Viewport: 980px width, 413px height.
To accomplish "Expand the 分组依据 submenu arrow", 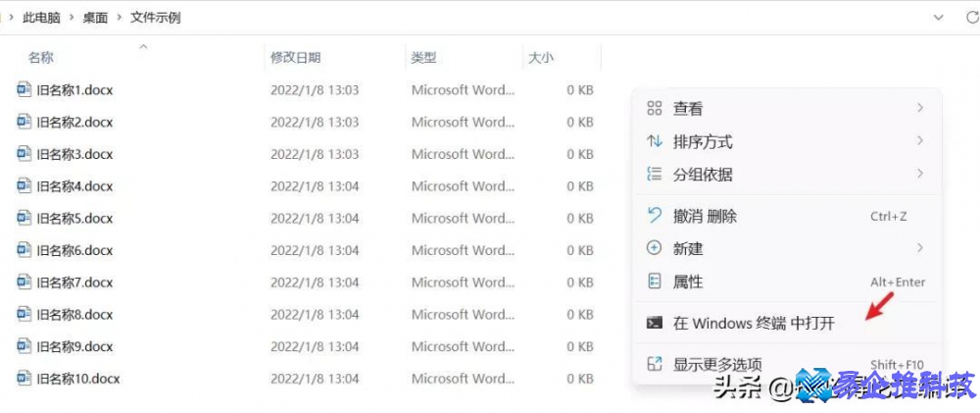I will pyautogui.click(x=920, y=173).
